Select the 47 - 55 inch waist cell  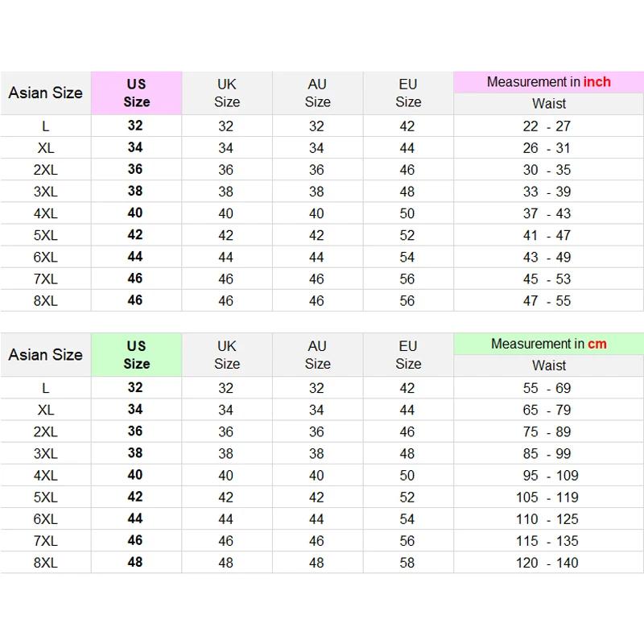pos(547,300)
